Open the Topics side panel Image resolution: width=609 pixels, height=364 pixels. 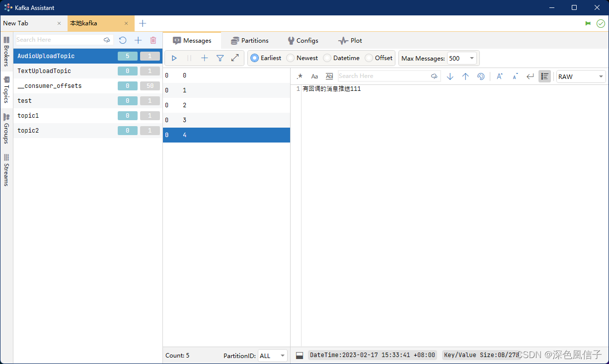pyautogui.click(x=6, y=89)
